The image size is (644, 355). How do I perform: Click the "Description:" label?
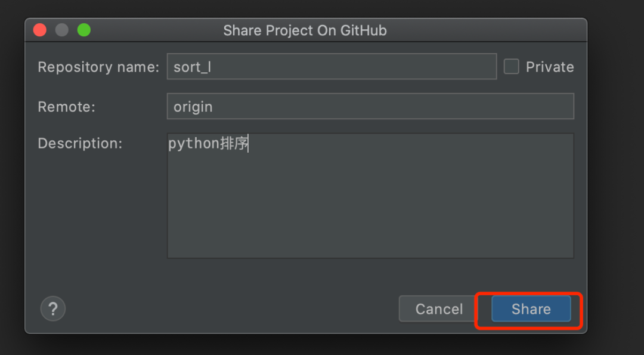tap(80, 144)
